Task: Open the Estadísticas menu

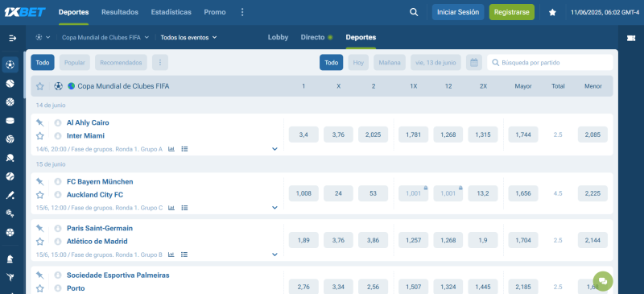Action: point(171,12)
